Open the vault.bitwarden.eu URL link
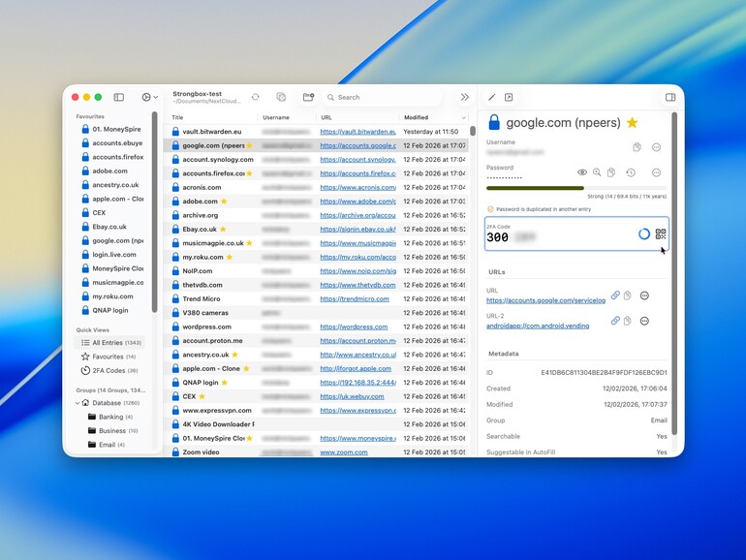This screenshot has height=560, width=746. click(x=357, y=132)
